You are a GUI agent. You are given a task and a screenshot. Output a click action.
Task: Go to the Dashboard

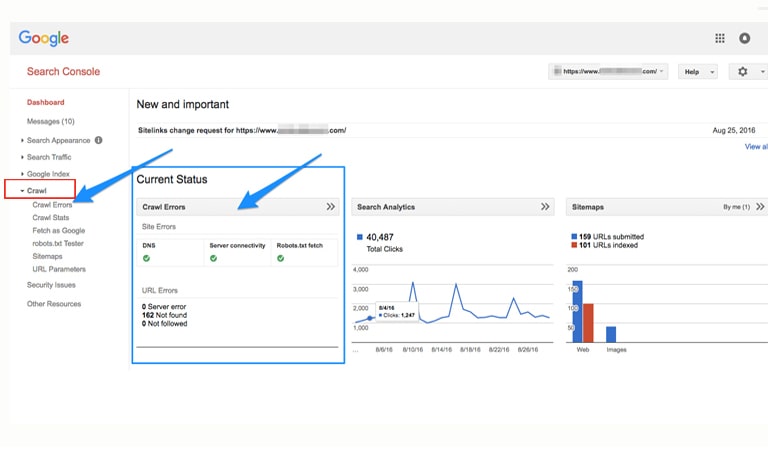tap(46, 102)
